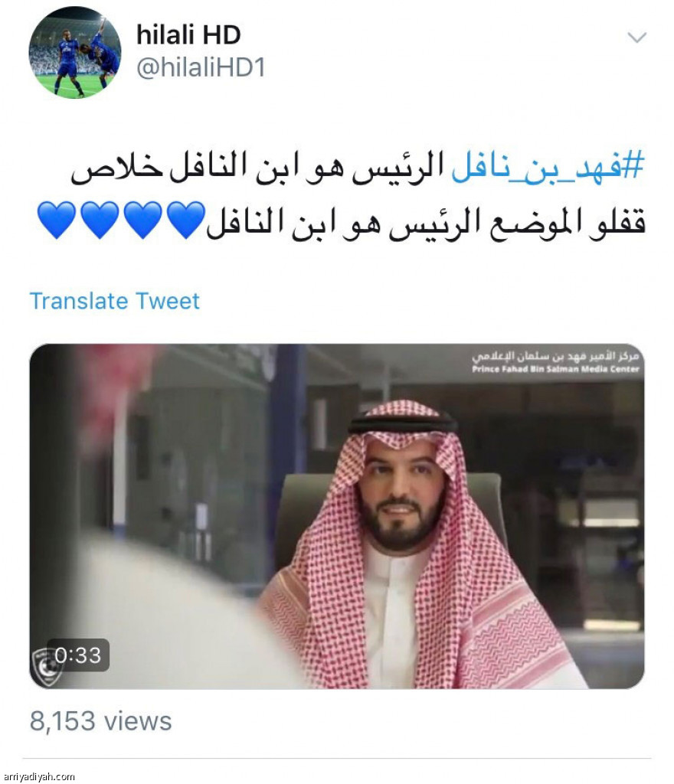Click the Al Hilal crest watermark in the video

click(x=46, y=665)
